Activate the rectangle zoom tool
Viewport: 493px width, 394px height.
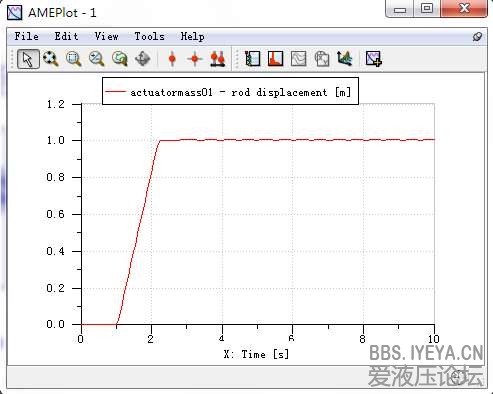[74, 59]
